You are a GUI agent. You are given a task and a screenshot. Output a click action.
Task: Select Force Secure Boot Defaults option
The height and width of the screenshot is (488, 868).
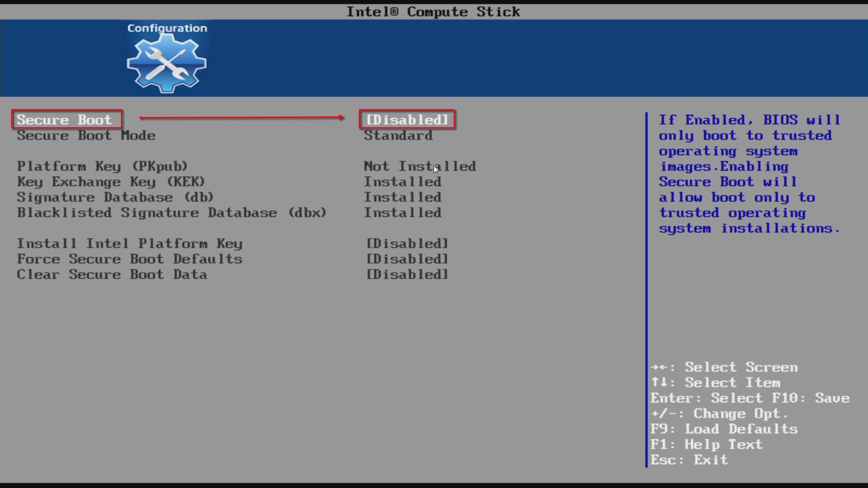click(129, 259)
